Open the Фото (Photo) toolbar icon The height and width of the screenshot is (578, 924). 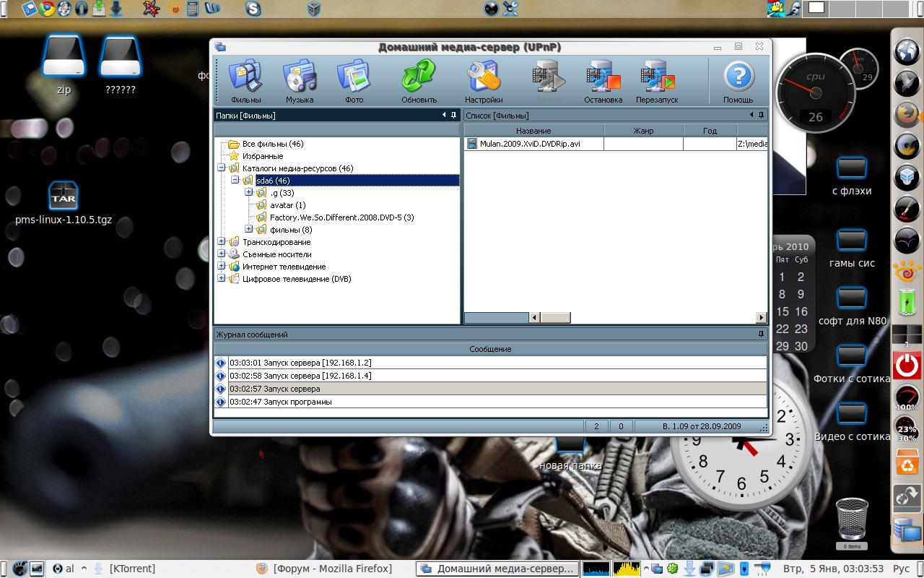[354, 81]
